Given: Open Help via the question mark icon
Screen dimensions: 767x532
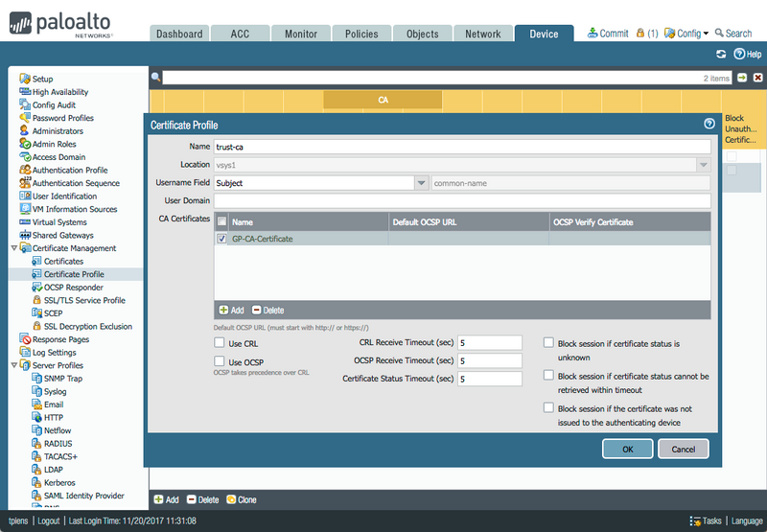Looking at the screenshot, I should 739,55.
